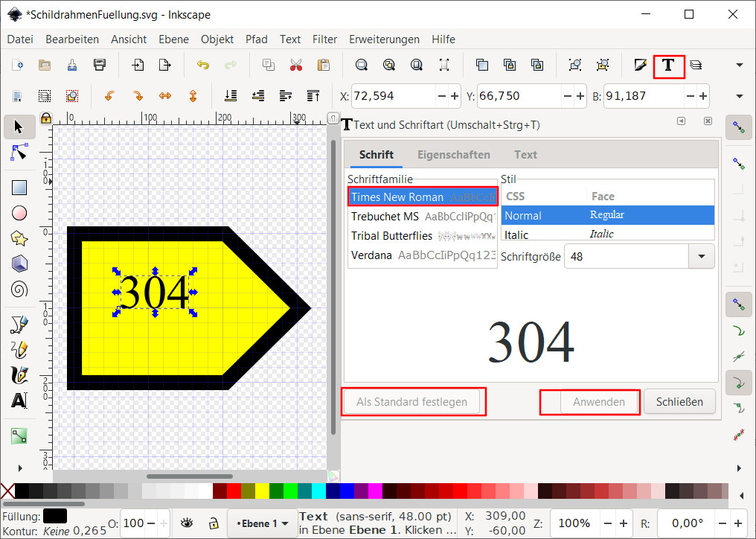
Task: Toggle the layer lock icon
Action: pos(213,523)
